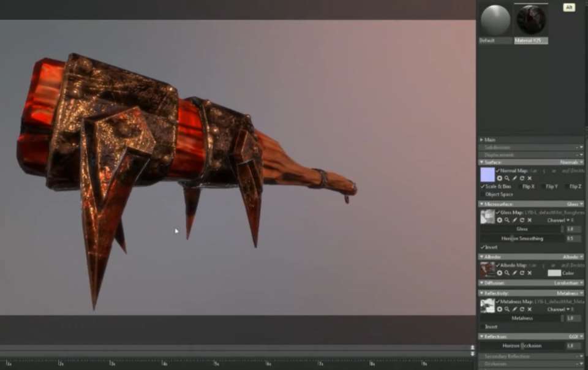Collapse the Surface section
This screenshot has height=370, width=588.
click(x=481, y=162)
